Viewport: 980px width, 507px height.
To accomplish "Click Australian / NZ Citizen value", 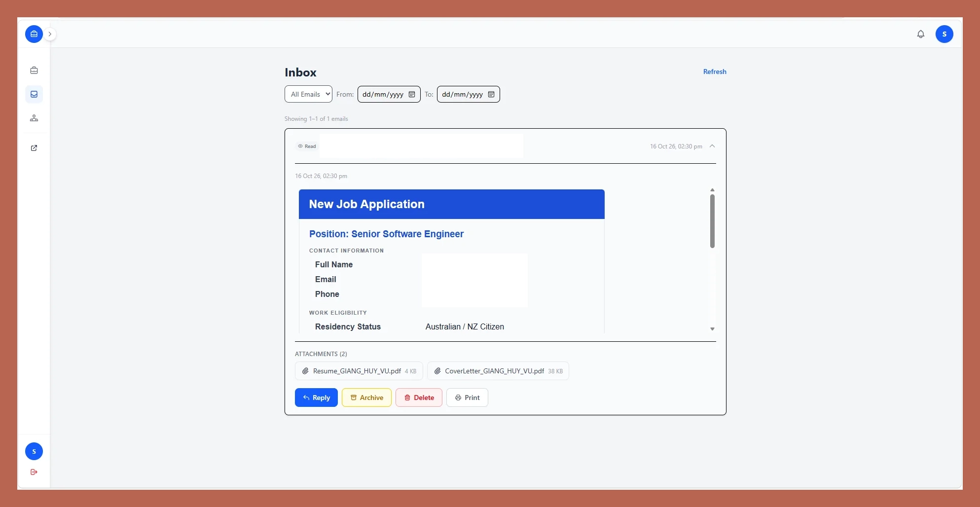I will click(x=465, y=326).
